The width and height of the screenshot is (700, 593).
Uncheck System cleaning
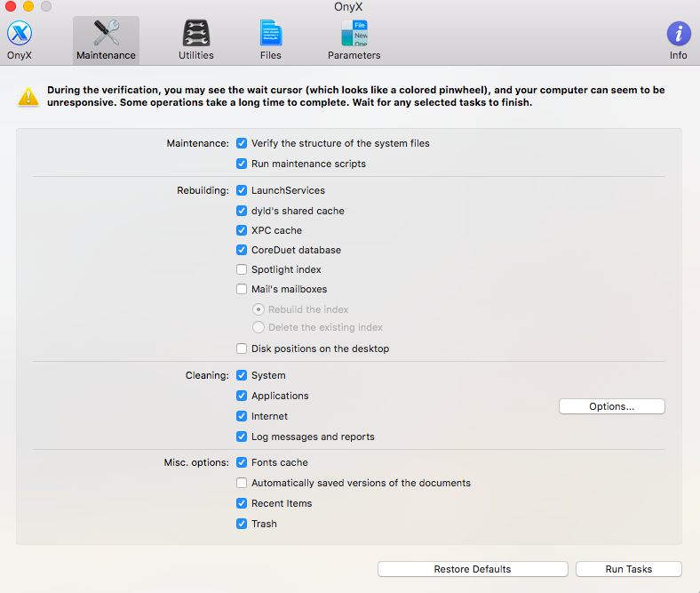pos(242,375)
